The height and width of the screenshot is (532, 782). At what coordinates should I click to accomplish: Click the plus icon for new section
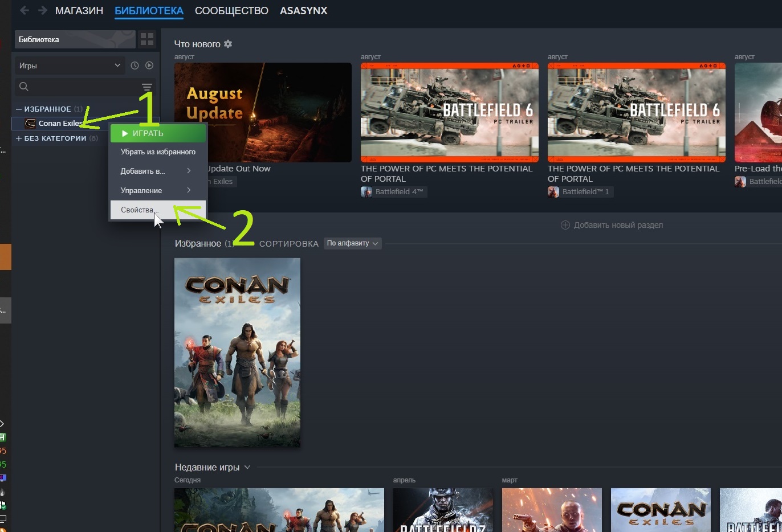(565, 225)
